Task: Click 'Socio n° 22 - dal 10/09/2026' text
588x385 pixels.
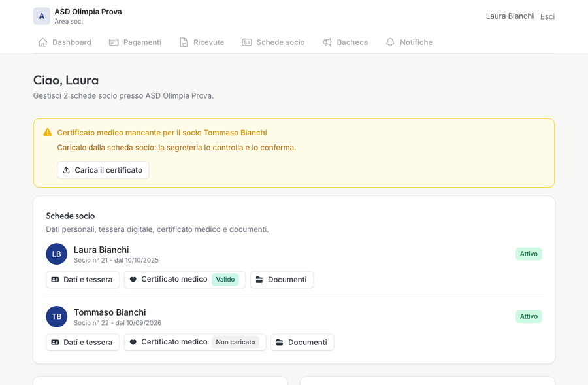Action: 118,323
